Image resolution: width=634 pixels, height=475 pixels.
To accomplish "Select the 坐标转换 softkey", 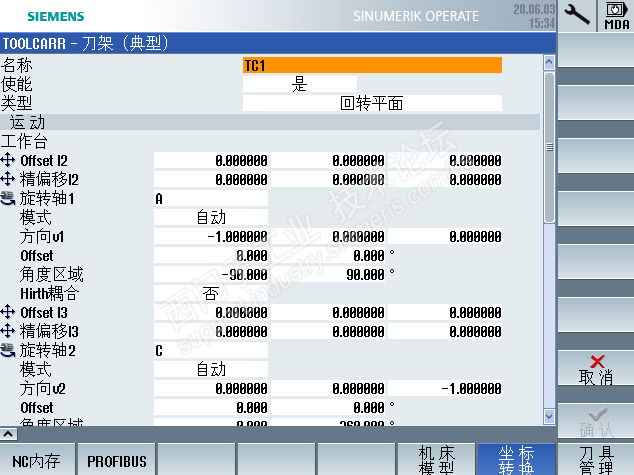I will coord(516,460).
